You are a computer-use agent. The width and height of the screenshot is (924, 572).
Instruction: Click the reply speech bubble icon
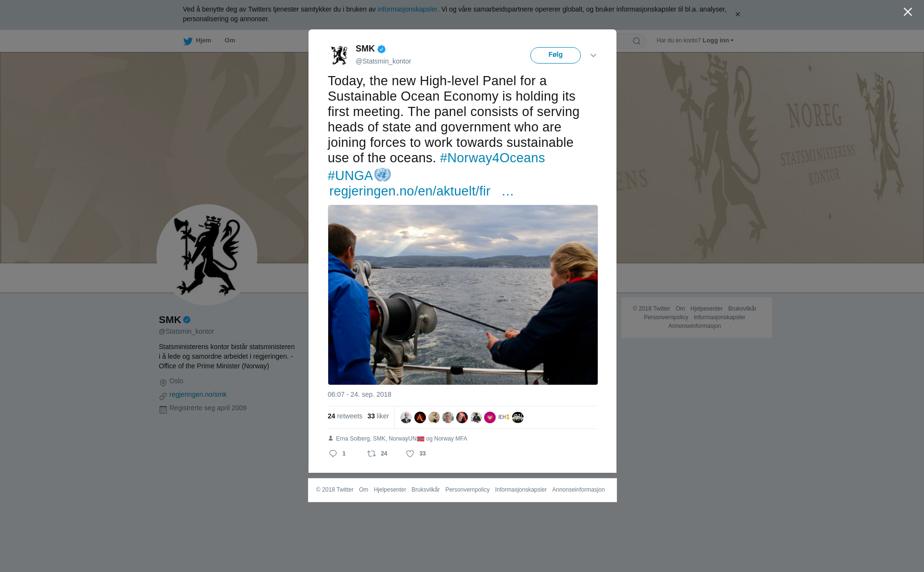[333, 454]
